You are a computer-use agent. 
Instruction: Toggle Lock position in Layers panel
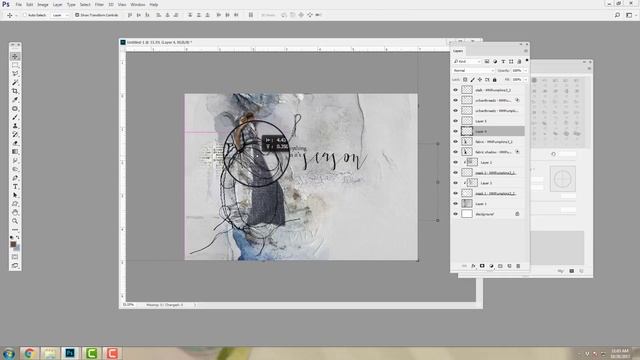(x=480, y=80)
